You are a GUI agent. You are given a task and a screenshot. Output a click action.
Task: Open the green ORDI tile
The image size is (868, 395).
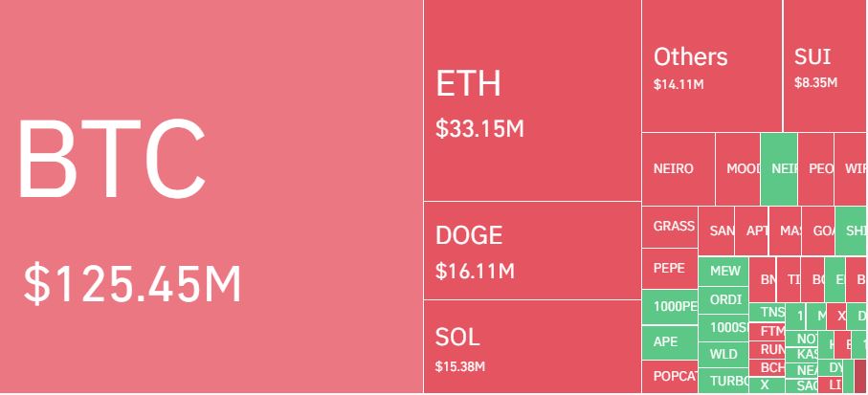[723, 300]
